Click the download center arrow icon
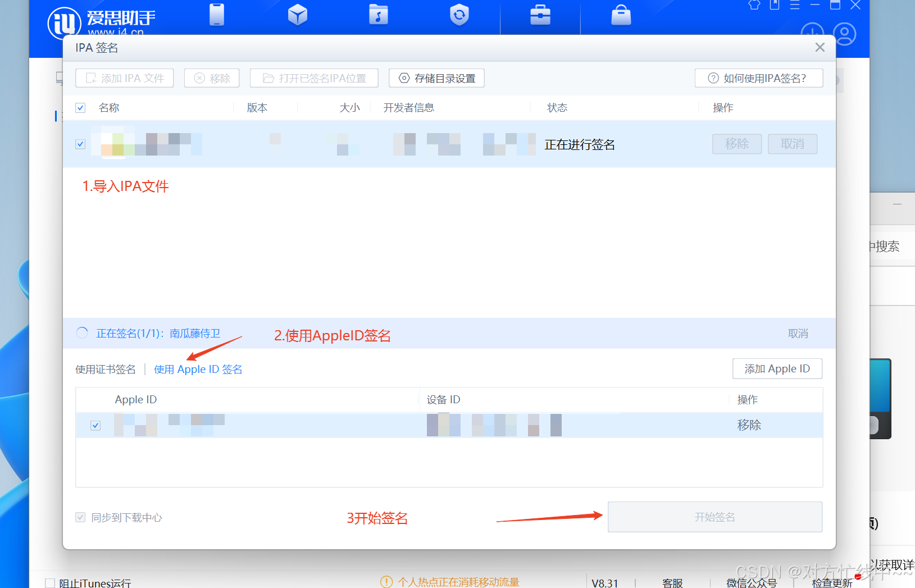Viewport: 915px width, 588px height. [x=812, y=33]
